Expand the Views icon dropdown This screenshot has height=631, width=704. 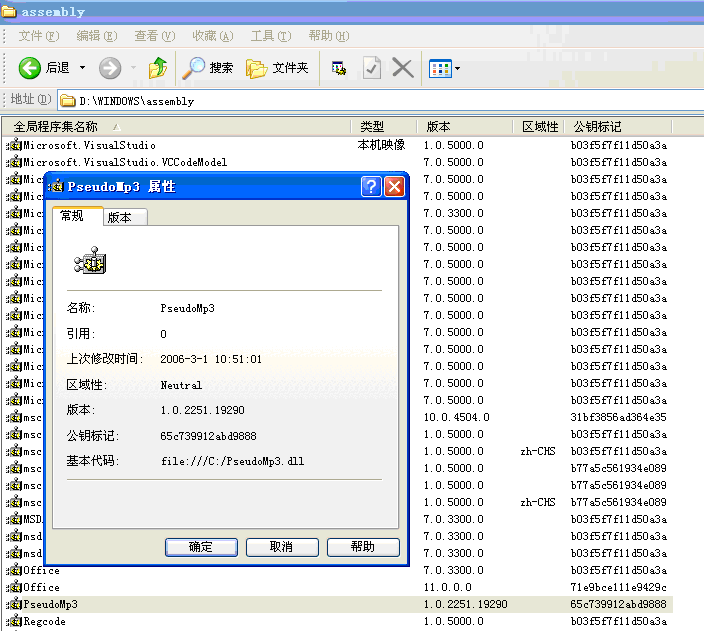(x=458, y=69)
